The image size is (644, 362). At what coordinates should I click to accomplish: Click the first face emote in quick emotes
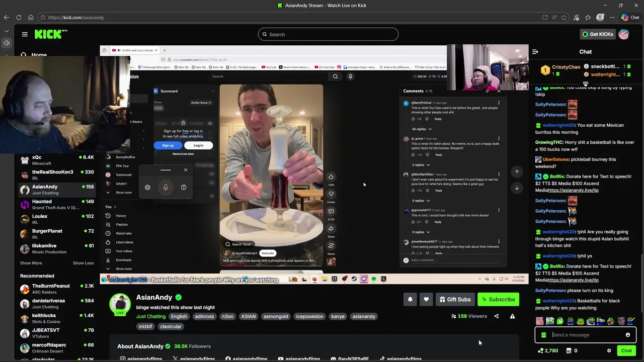point(540,321)
